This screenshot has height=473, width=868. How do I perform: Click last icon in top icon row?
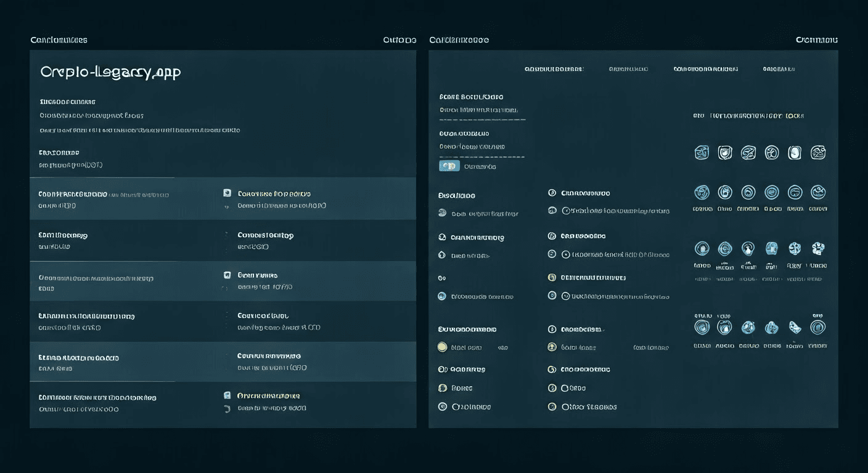pos(818,153)
